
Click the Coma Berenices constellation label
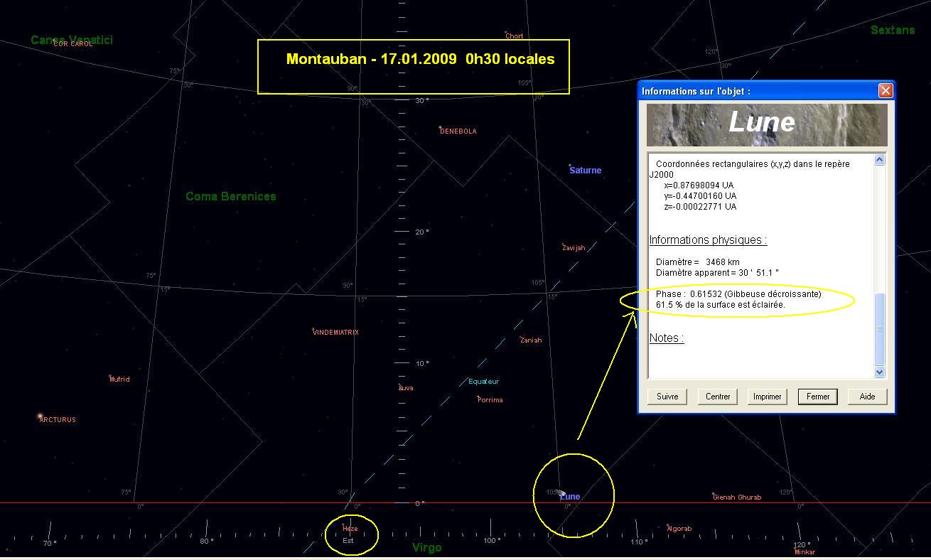coord(230,197)
